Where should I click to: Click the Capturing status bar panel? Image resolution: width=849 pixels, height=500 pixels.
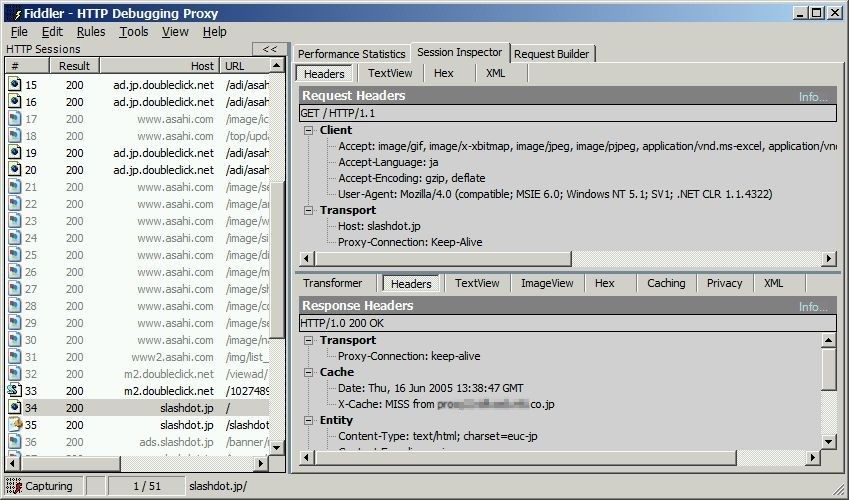click(x=43, y=486)
